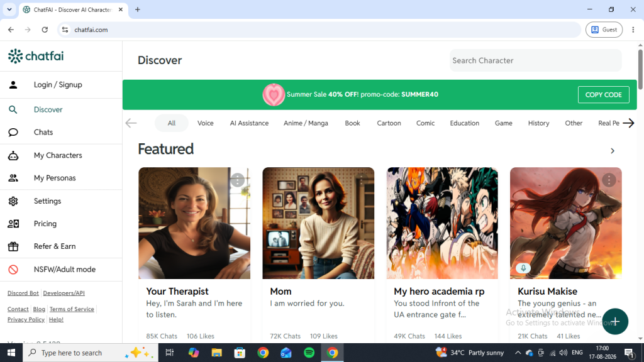
Task: Click the Windows taskbar search box
Action: (x=91, y=353)
